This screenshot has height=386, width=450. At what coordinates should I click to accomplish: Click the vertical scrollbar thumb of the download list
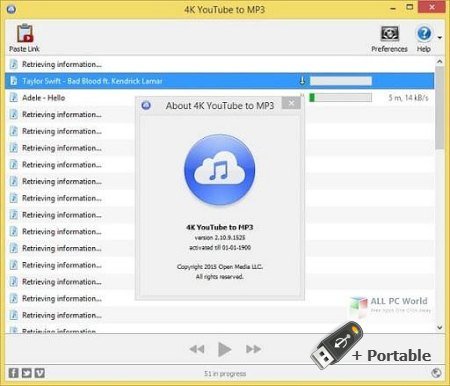click(440, 108)
